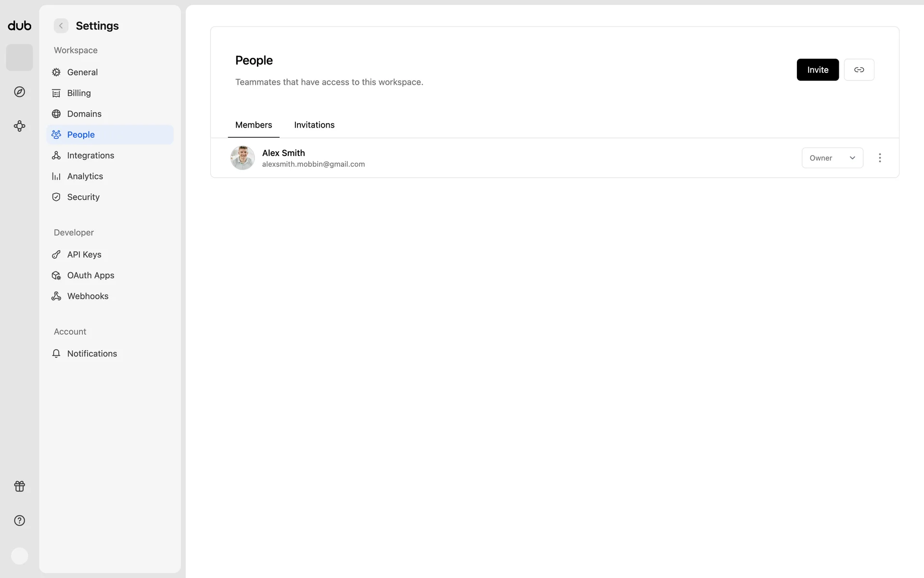
Task: Open the gift rewards icon
Action: click(x=19, y=486)
